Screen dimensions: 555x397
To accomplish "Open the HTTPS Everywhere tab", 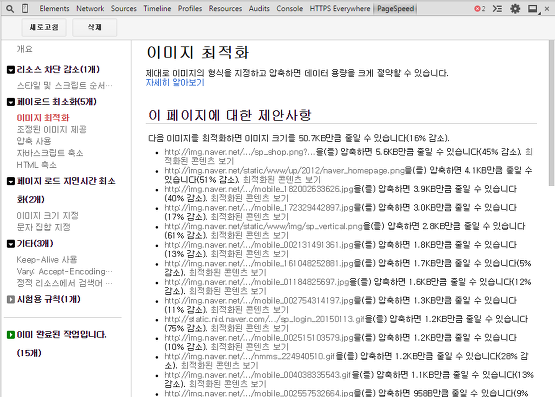I will tap(340, 8).
